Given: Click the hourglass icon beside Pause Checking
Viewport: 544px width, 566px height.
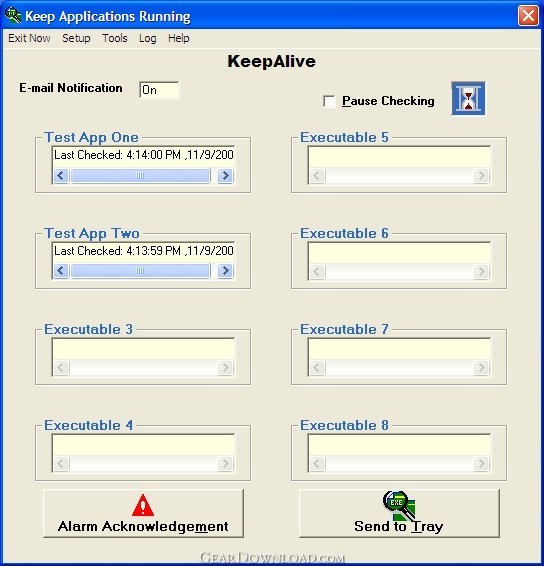Looking at the screenshot, I should (x=468, y=99).
